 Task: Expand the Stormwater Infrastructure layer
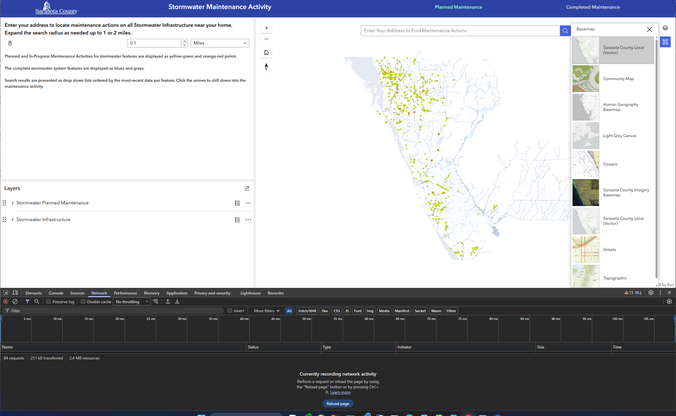(12, 219)
